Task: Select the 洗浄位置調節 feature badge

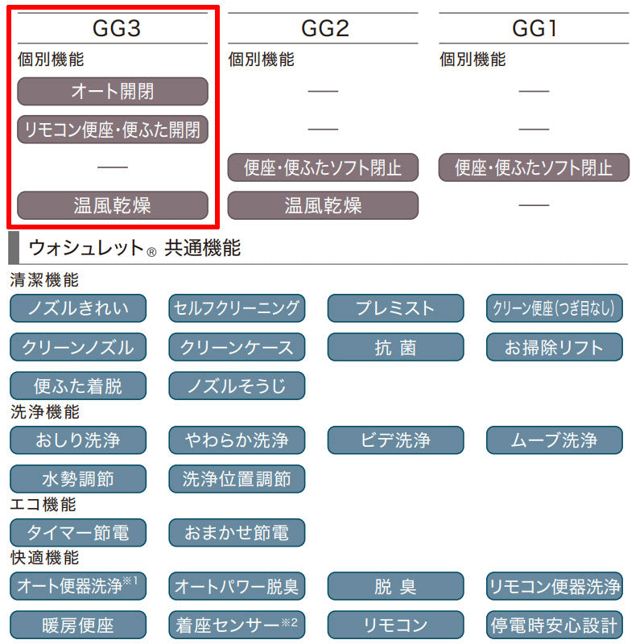Action: tap(237, 479)
